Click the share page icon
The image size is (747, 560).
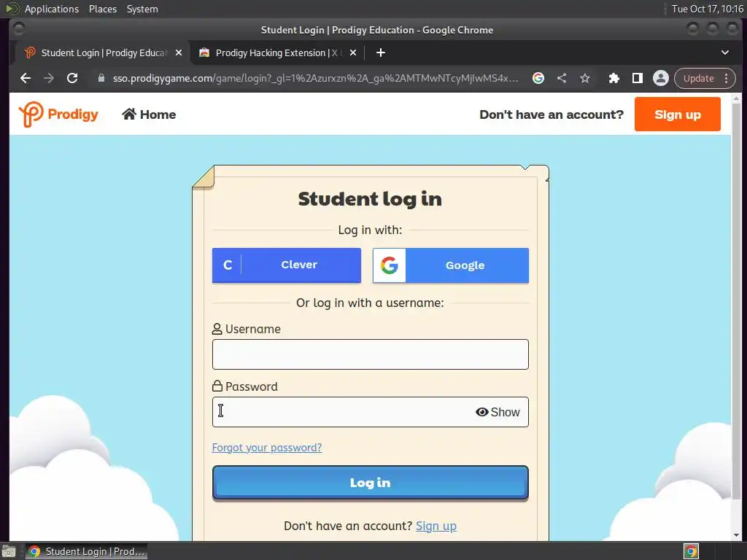pyautogui.click(x=562, y=78)
